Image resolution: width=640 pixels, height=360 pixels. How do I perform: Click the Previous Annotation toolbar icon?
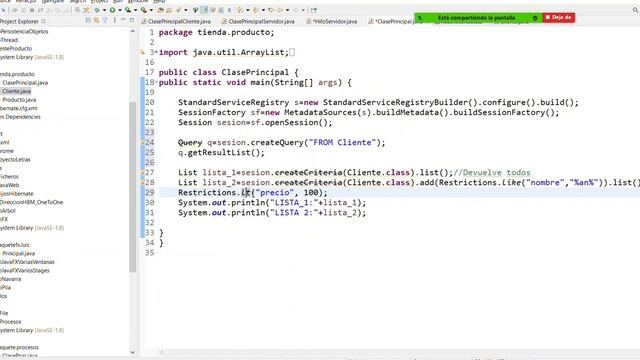256,10
